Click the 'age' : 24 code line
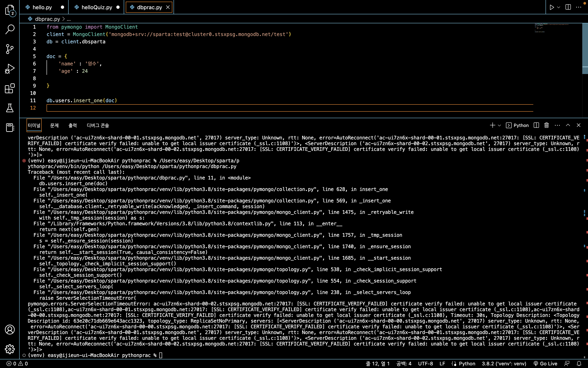This screenshot has height=368, width=588. [73, 71]
